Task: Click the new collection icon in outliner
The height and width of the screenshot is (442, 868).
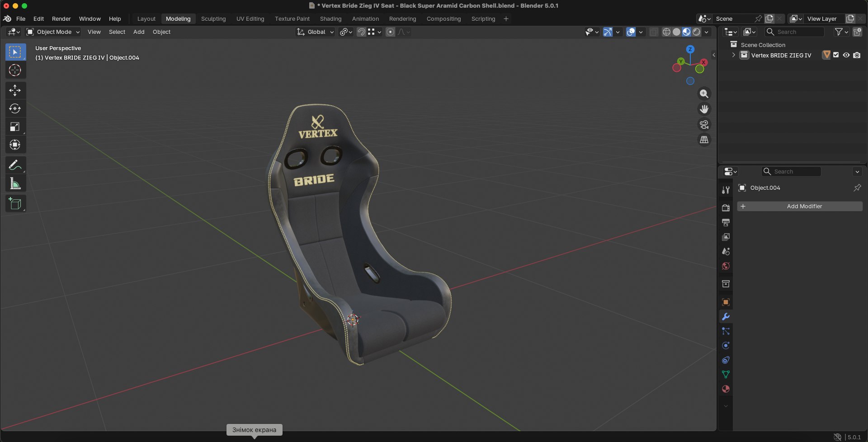Action: [857, 32]
